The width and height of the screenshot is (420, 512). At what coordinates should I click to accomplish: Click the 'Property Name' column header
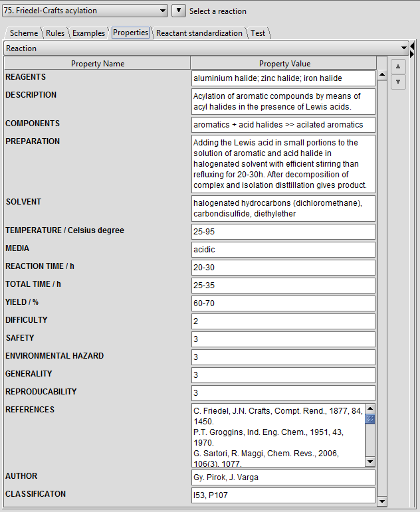tap(98, 64)
